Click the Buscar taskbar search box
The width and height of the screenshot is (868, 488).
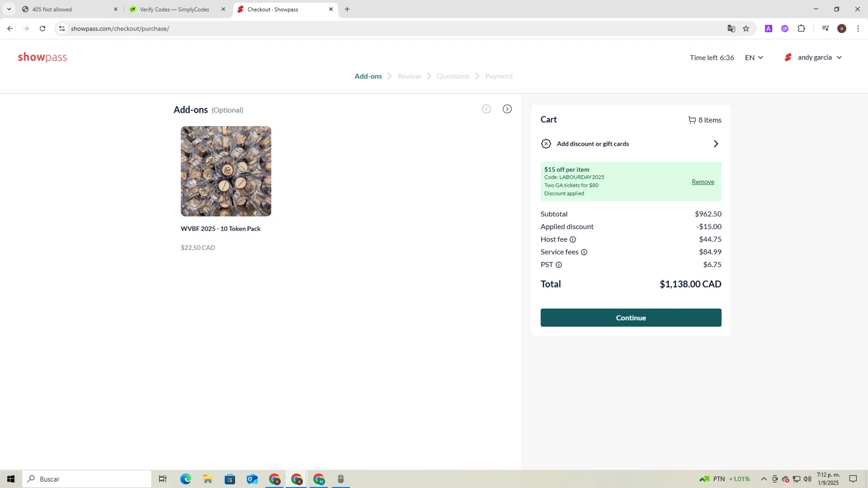[x=87, y=479]
